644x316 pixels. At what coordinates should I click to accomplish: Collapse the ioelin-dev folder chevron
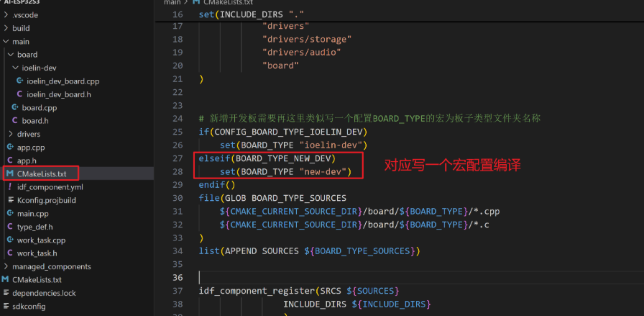tap(16, 68)
